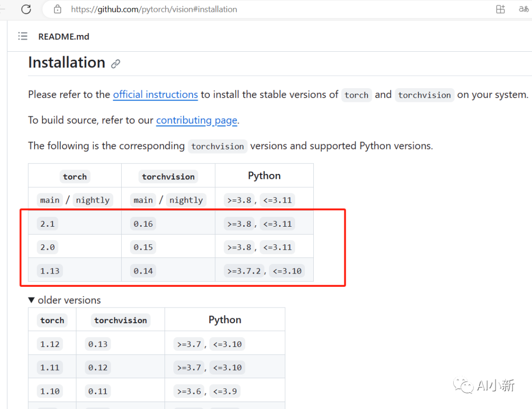Reload the page with the refresh icon
The height and width of the screenshot is (409, 532).
[26, 9]
